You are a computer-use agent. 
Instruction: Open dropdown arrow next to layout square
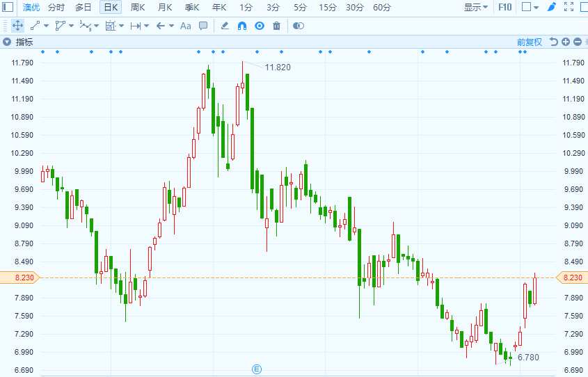[536, 8]
